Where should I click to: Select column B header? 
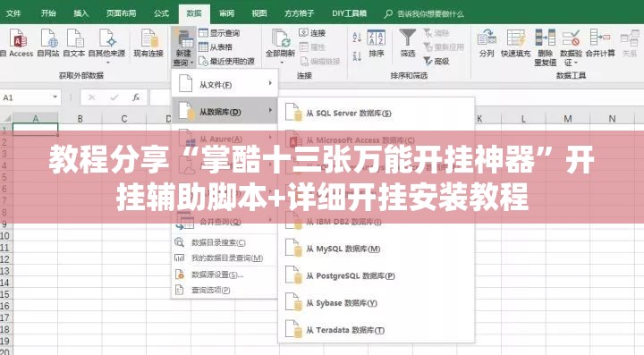(x=80, y=119)
